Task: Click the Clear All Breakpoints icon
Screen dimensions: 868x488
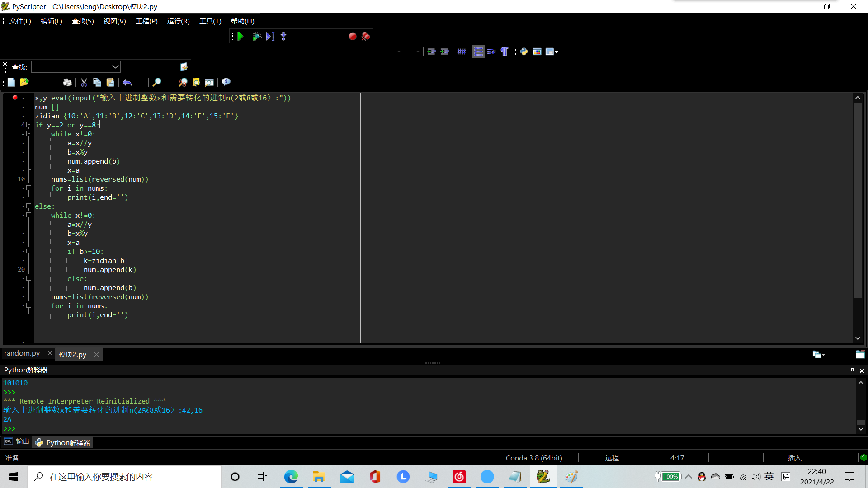Action: click(366, 36)
